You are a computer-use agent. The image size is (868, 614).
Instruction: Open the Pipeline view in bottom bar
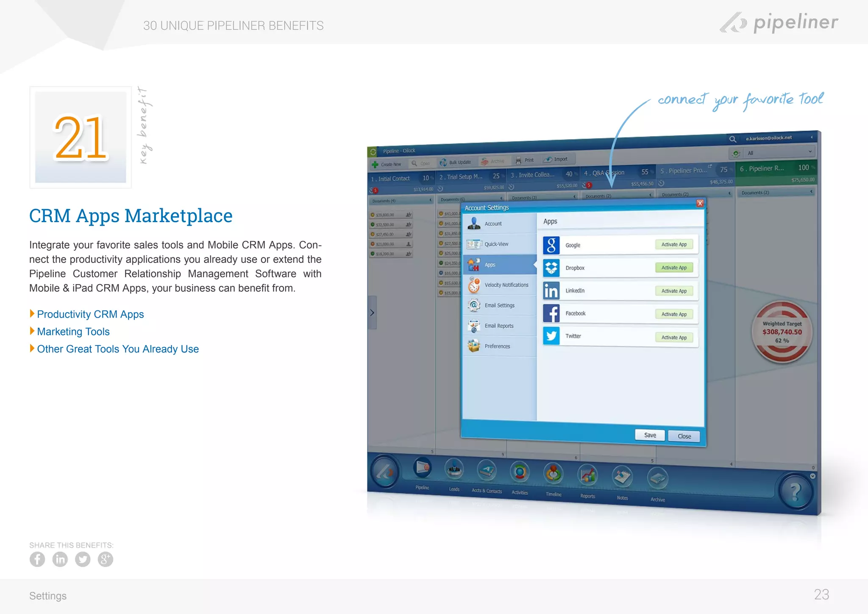423,468
